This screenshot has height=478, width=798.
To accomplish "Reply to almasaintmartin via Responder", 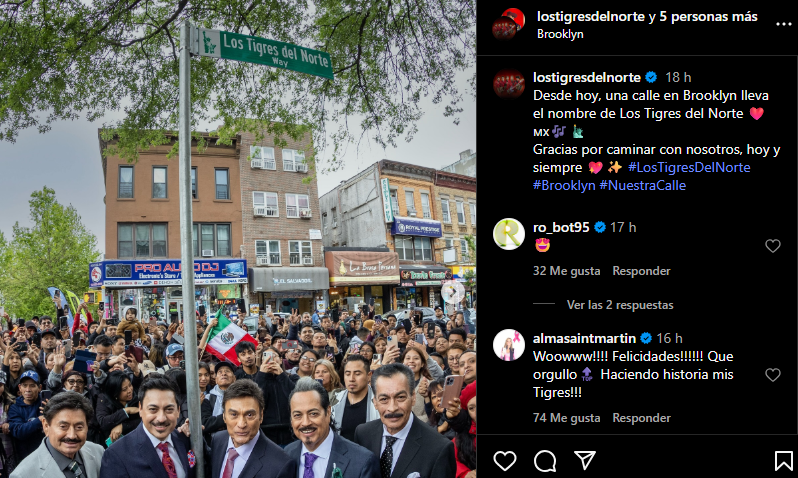I will click(x=641, y=418).
